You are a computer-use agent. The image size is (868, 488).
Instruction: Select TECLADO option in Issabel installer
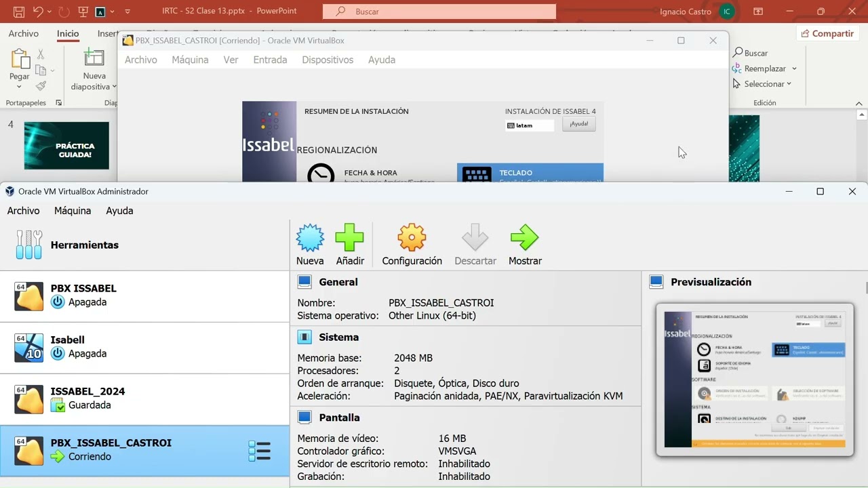[530, 173]
